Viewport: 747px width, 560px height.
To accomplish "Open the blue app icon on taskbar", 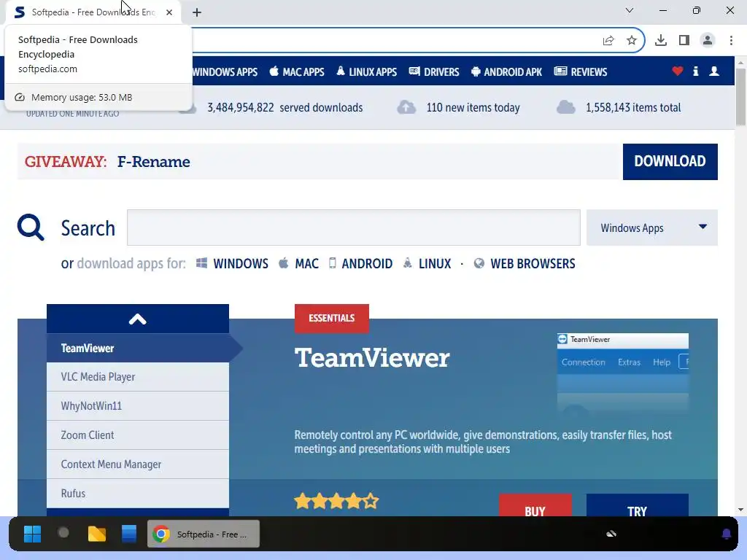I will tap(128, 534).
